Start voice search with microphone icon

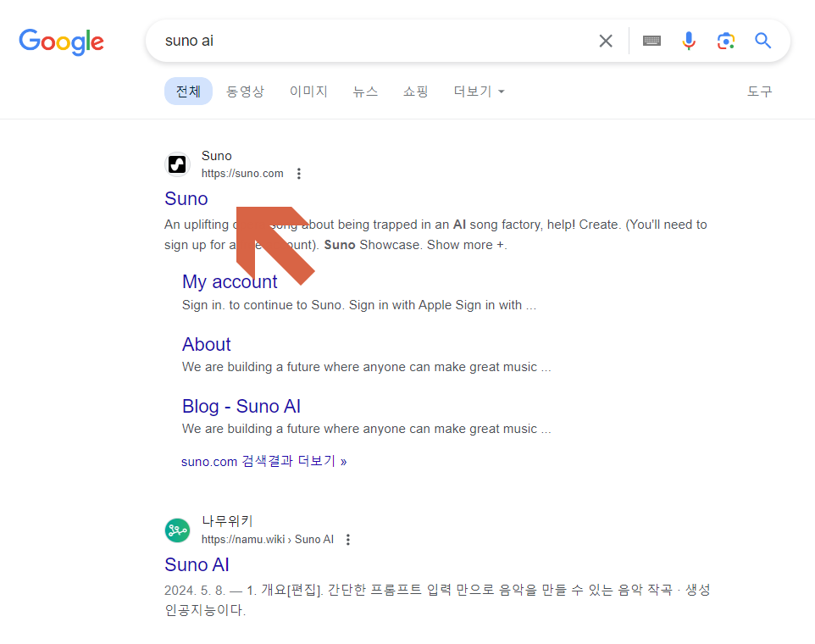(689, 41)
